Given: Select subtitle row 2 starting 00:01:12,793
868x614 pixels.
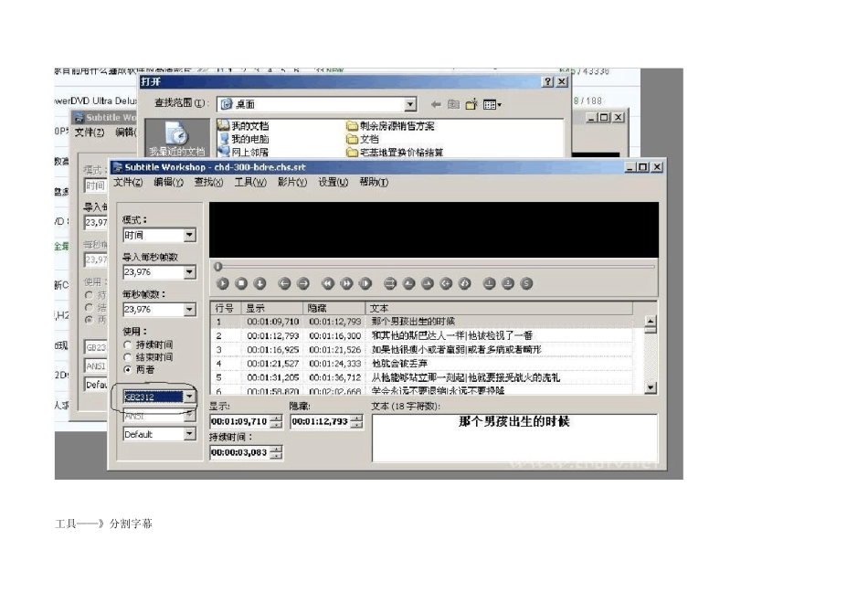Looking at the screenshot, I should pyautogui.click(x=422, y=335).
